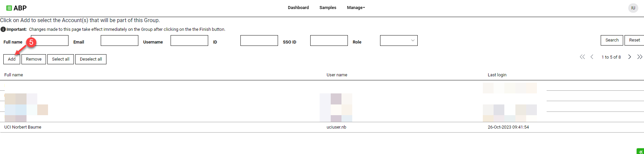Click the Add button
This screenshot has width=644, height=154.
pyautogui.click(x=12, y=59)
